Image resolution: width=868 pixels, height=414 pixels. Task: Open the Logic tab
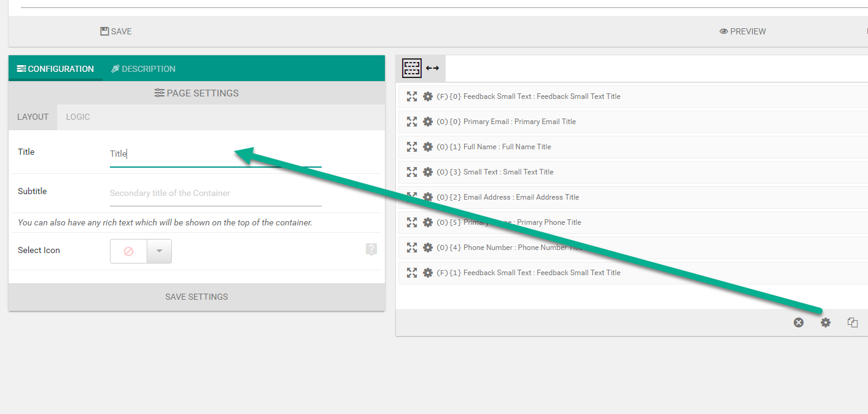tap(78, 117)
